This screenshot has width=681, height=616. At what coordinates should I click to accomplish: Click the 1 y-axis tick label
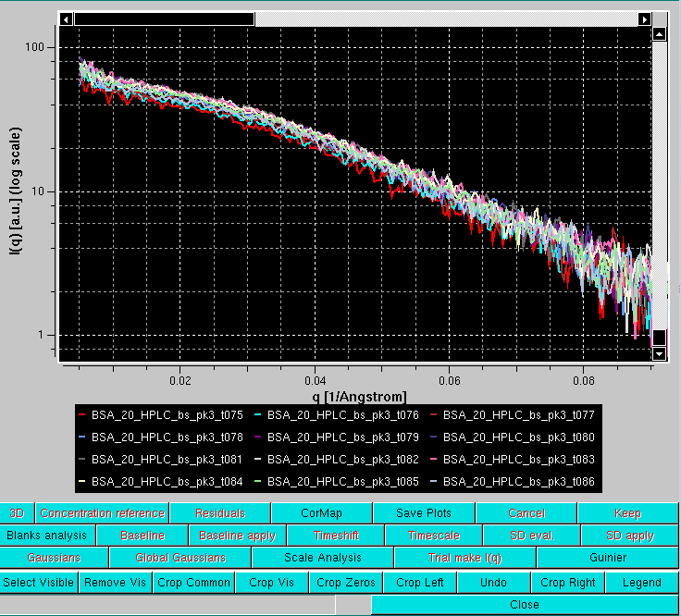pos(42,335)
